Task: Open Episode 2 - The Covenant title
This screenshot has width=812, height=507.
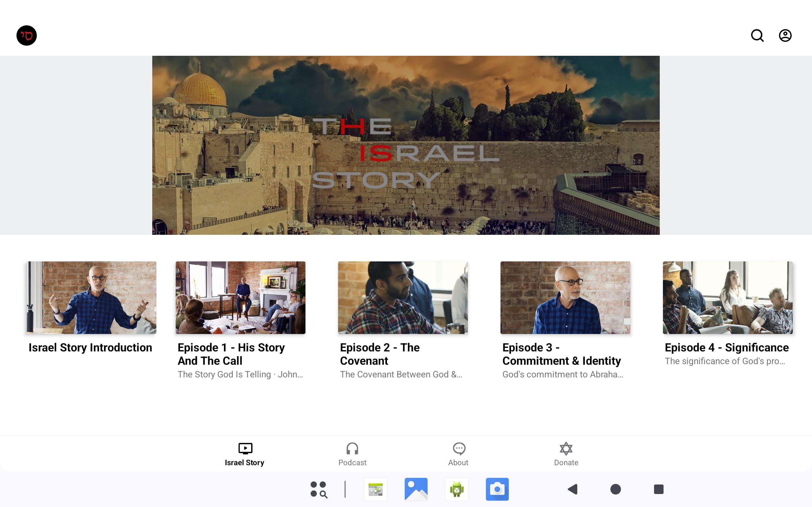Action: 379,354
